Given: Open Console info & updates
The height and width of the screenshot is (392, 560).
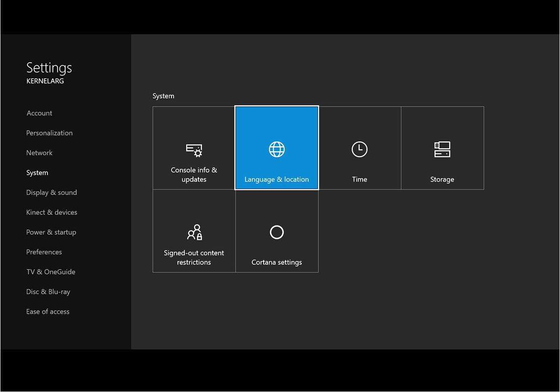Looking at the screenshot, I should coord(194,148).
